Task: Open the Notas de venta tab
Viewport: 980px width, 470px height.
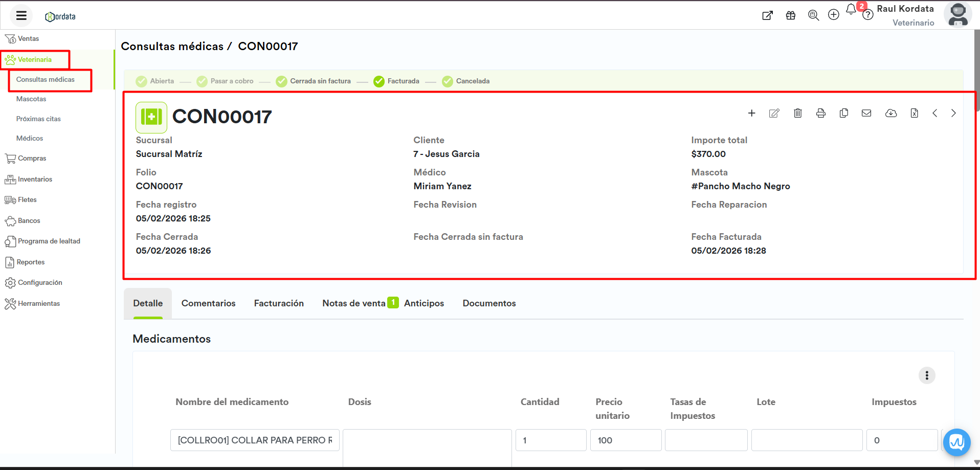Action: [x=353, y=303]
